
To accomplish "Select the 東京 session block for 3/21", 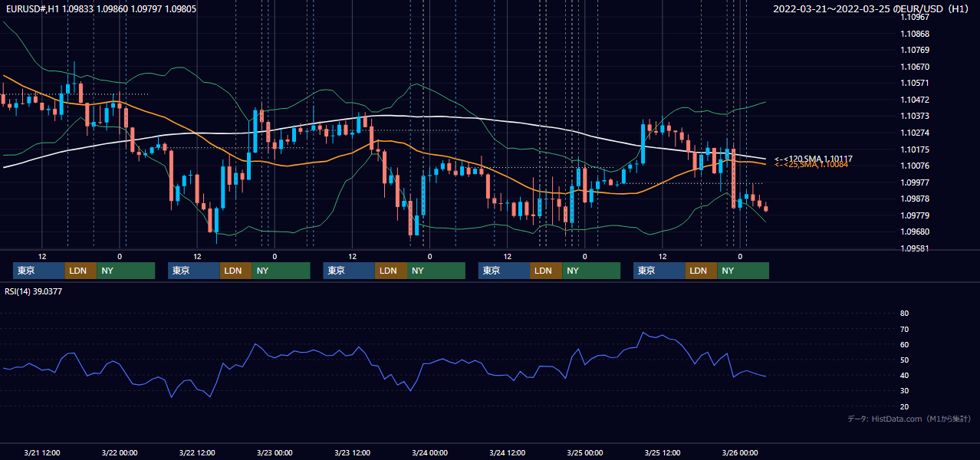I will coord(39,271).
